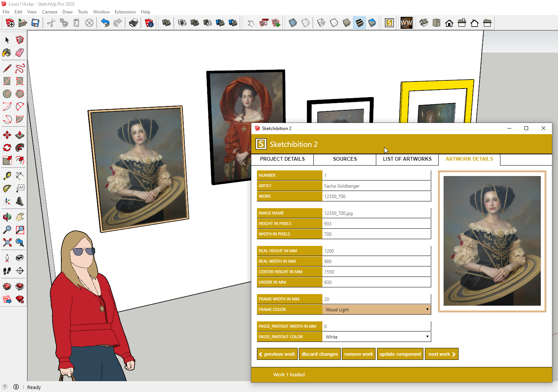Pick the Paint Bucket tool
The image size is (558, 392).
click(7, 53)
